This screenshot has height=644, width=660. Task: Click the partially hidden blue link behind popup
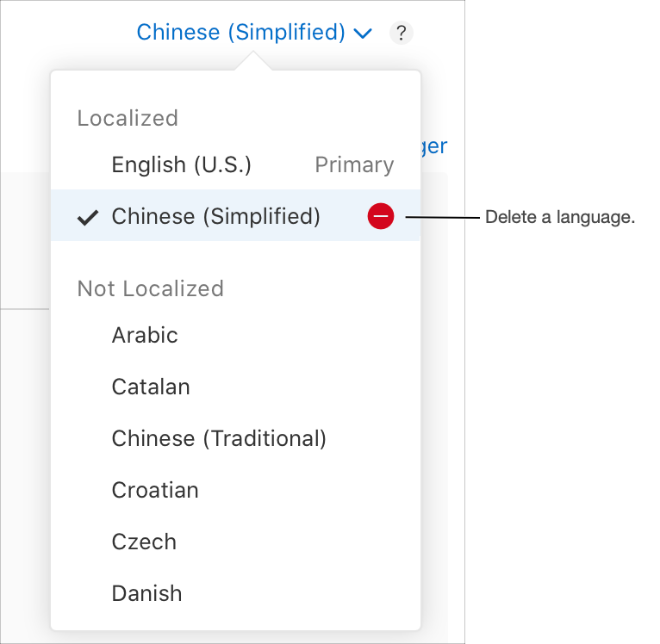click(434, 146)
